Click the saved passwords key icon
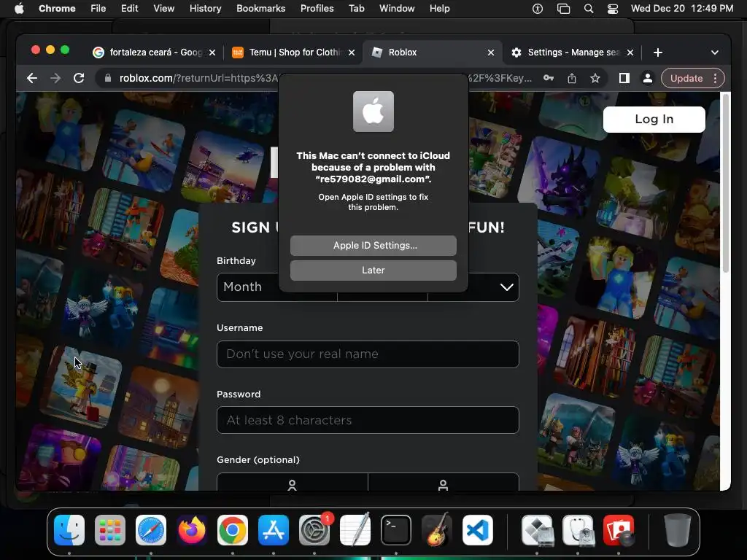Viewport: 747px width, 560px height. point(549,78)
